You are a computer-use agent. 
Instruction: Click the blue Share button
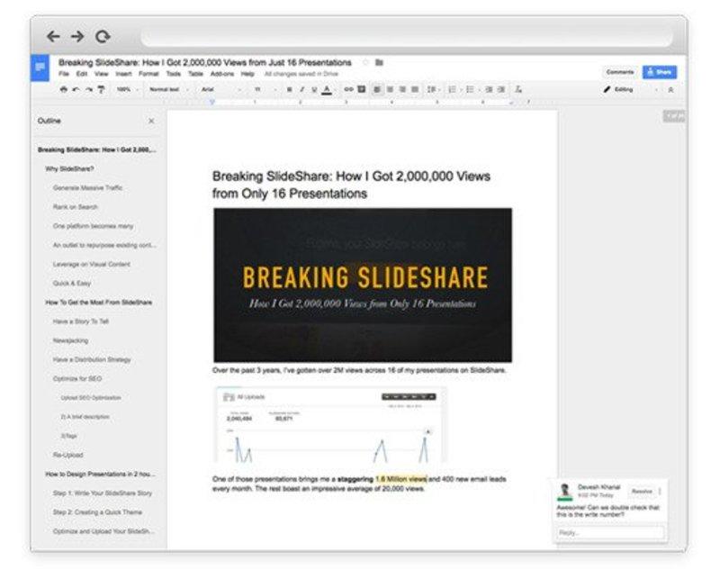660,72
